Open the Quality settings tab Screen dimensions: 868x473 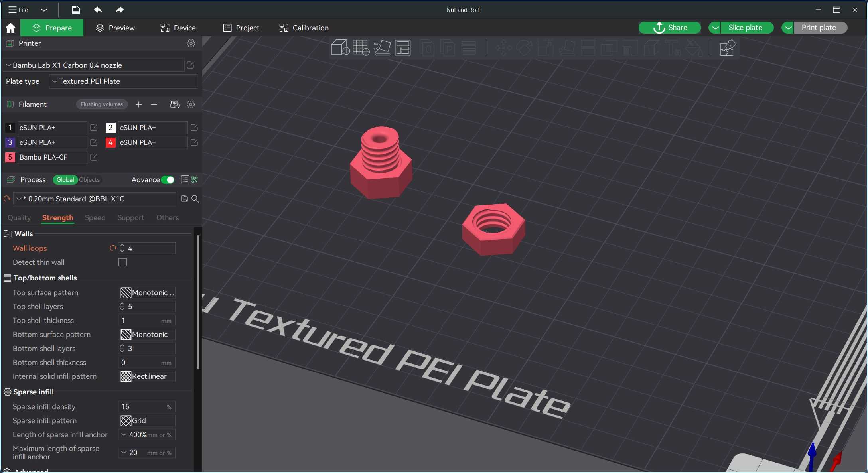coord(19,218)
